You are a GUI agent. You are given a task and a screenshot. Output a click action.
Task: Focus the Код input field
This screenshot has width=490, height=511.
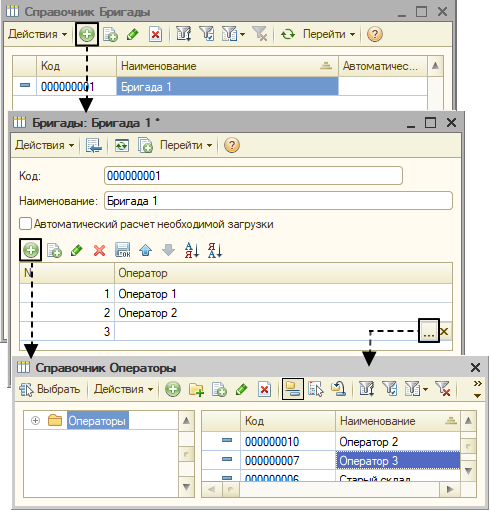coord(253,176)
